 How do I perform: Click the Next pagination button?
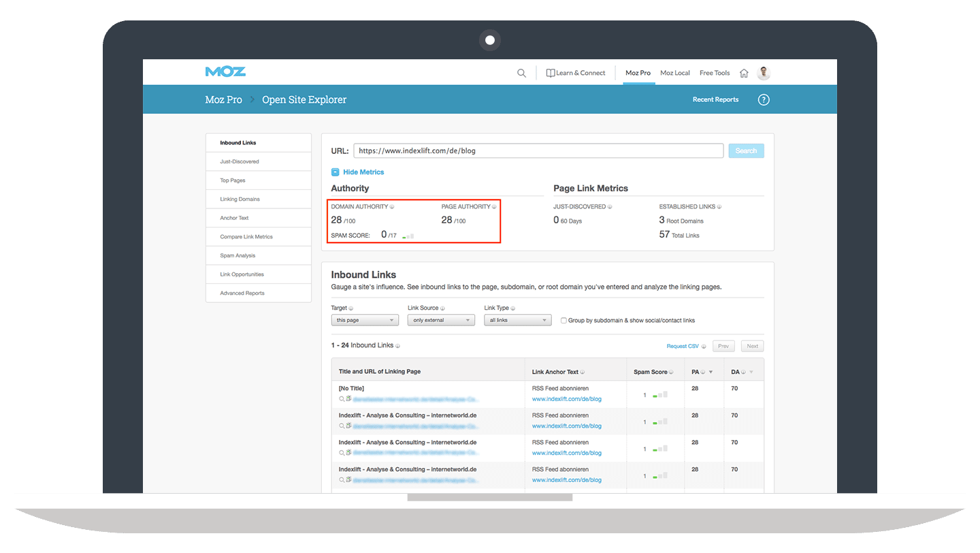click(x=752, y=346)
